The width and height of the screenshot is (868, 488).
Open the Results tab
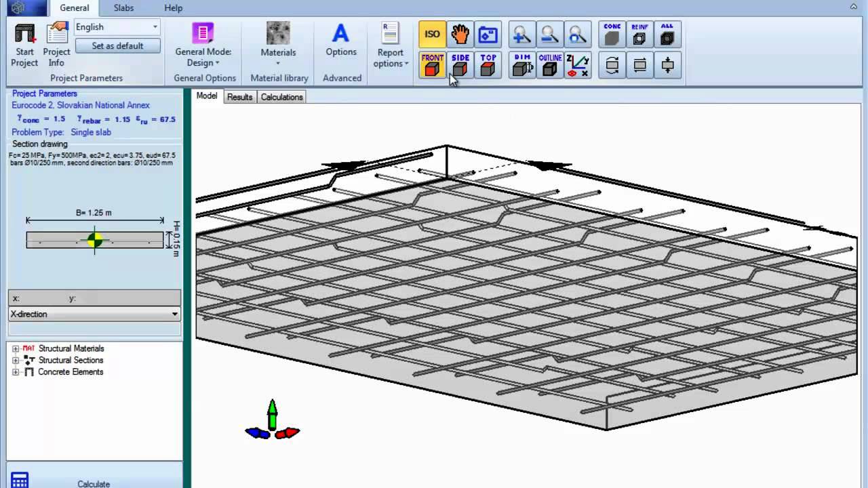[x=239, y=97]
